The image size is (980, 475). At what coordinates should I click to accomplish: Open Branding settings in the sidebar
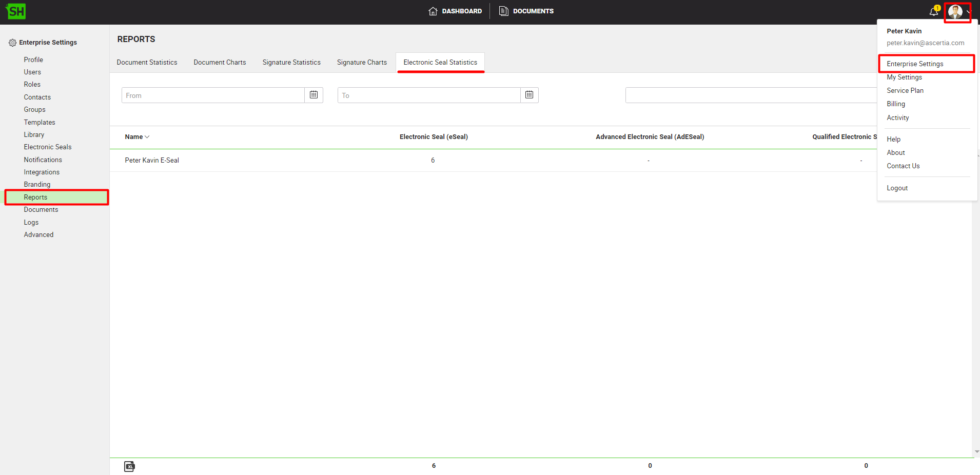pos(37,185)
